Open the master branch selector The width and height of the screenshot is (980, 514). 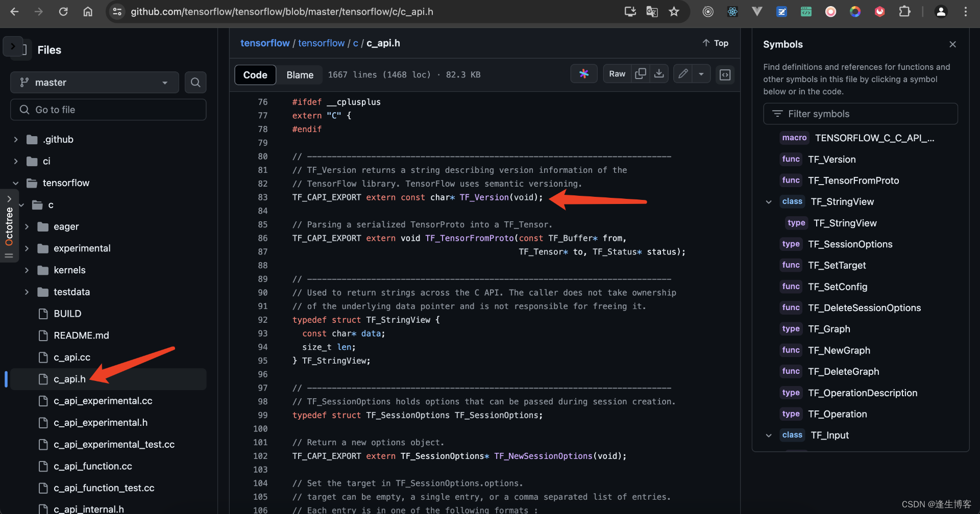94,82
